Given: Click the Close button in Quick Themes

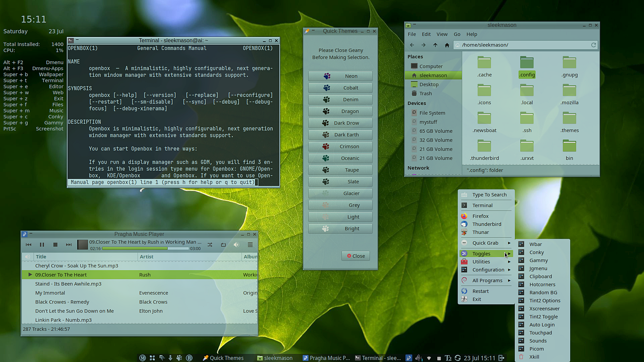Looking at the screenshot, I should pos(356,256).
